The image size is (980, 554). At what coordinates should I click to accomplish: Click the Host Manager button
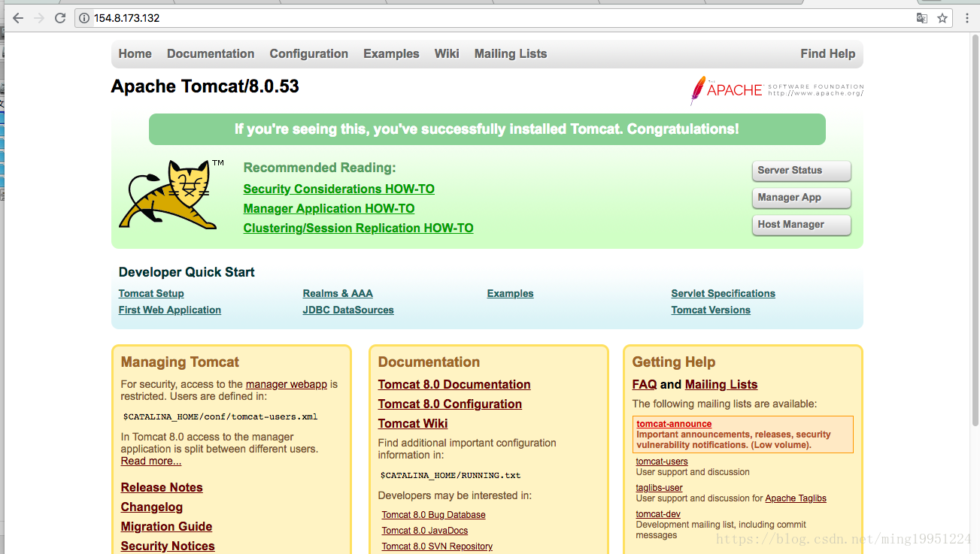click(x=802, y=225)
